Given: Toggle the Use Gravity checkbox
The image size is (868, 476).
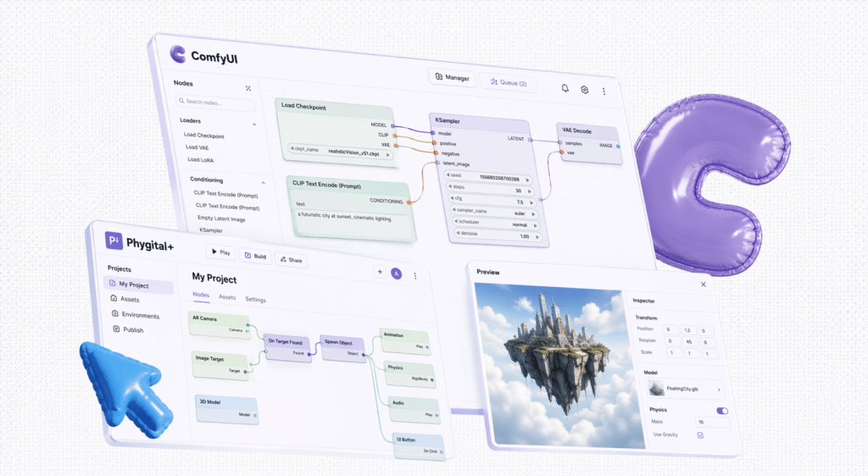Looking at the screenshot, I should click(x=700, y=435).
